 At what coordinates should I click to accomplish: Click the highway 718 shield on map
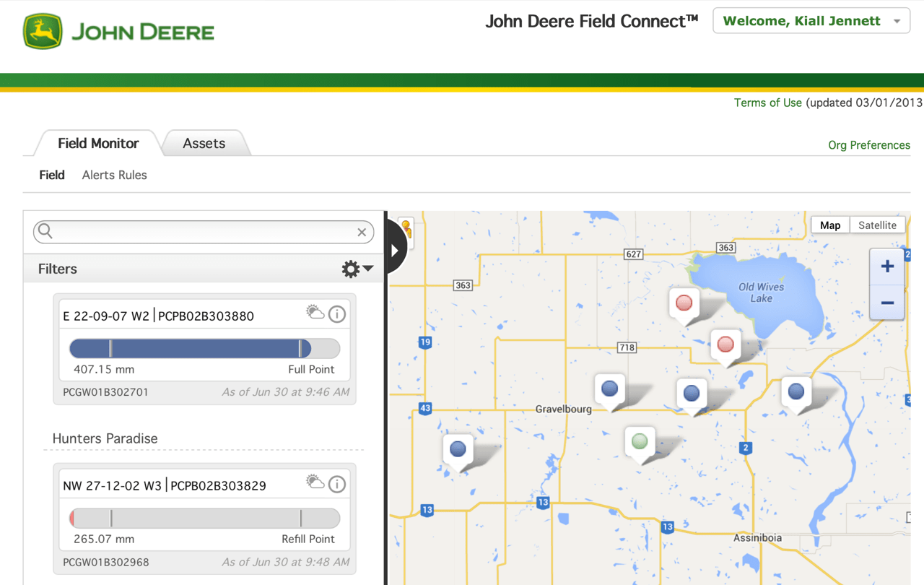tap(627, 347)
